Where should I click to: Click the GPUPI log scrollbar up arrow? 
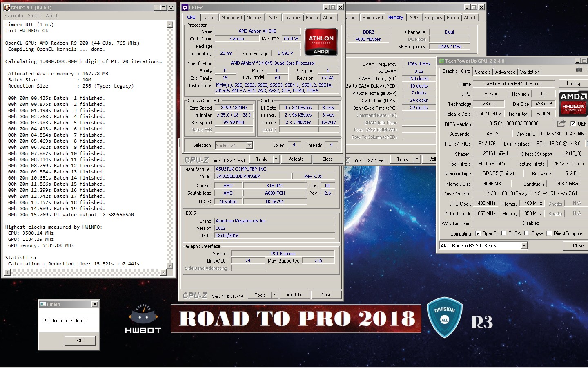click(170, 25)
